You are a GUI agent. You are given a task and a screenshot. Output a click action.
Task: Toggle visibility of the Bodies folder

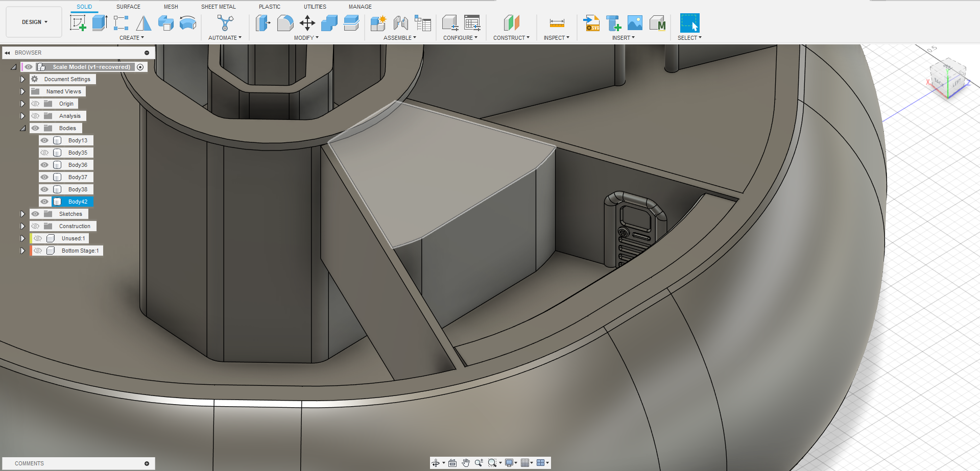click(35, 128)
